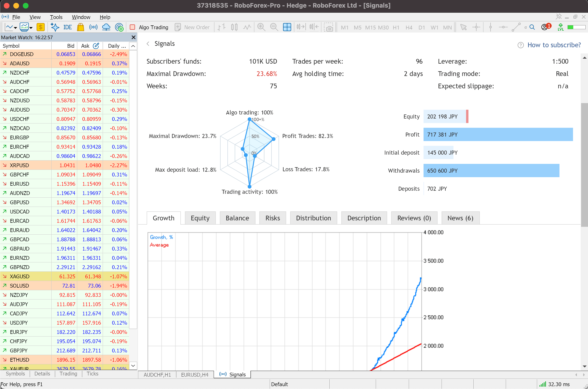The image size is (588, 389).
Task: Toggle chart auto scroll icon
Action: 301,27
